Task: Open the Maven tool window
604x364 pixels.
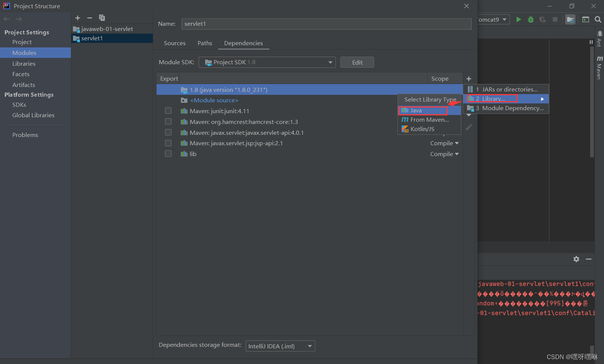Action: pyautogui.click(x=599, y=68)
